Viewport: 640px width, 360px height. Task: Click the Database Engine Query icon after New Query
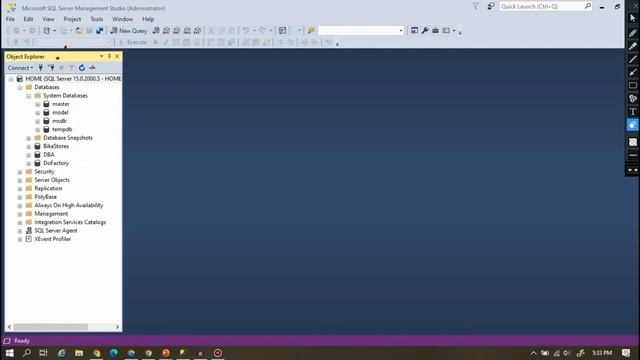click(x=156, y=31)
